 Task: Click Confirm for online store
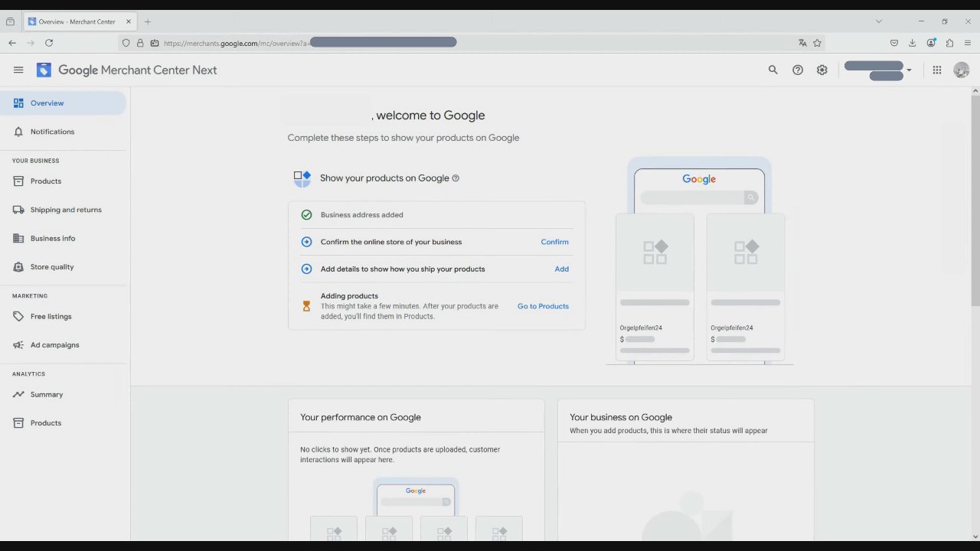pyautogui.click(x=554, y=242)
